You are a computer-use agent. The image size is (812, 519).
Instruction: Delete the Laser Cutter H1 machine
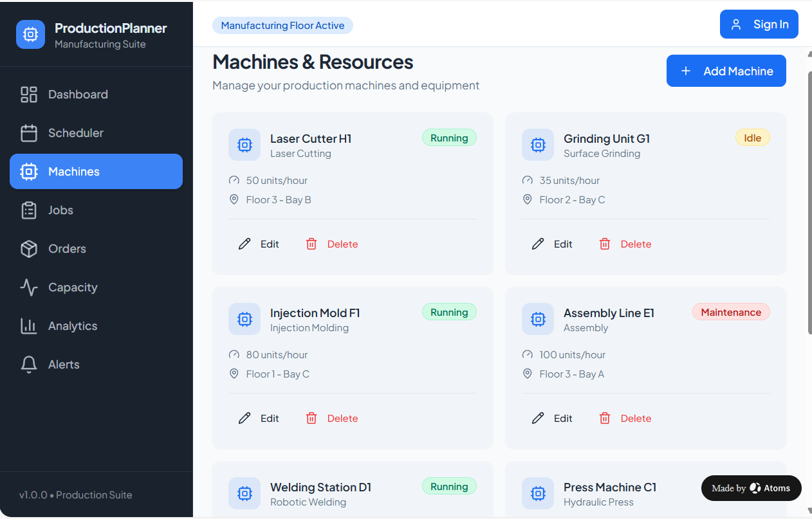[x=332, y=244]
